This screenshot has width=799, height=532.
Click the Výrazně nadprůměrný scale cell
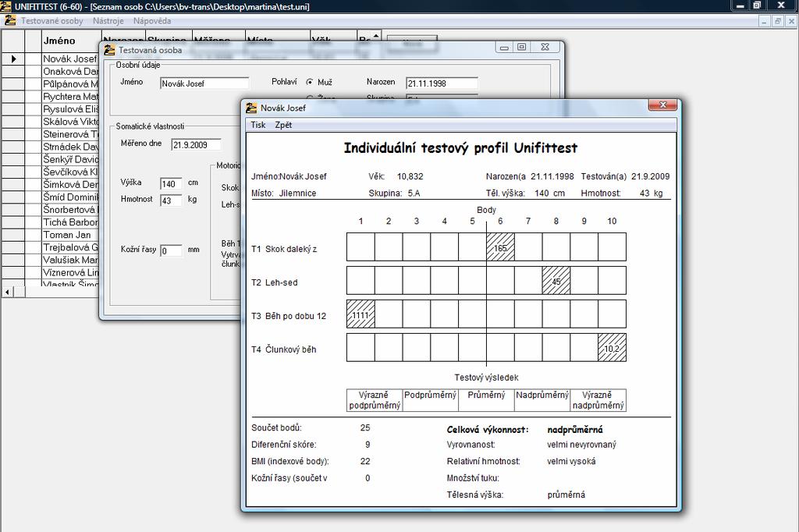(598, 400)
